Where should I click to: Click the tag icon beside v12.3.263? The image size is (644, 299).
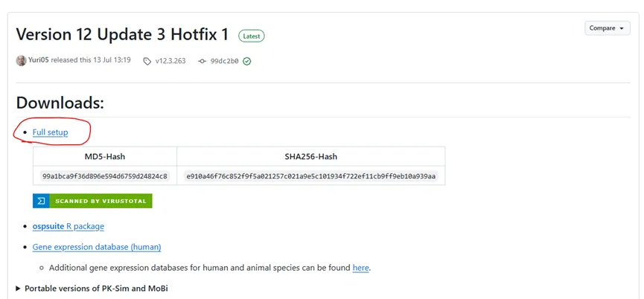147,61
